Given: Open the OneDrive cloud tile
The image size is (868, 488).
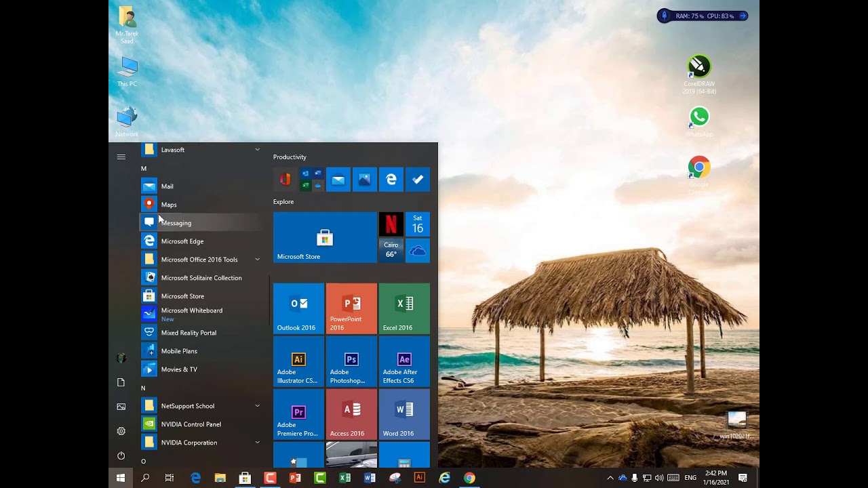Looking at the screenshot, I should 418,251.
